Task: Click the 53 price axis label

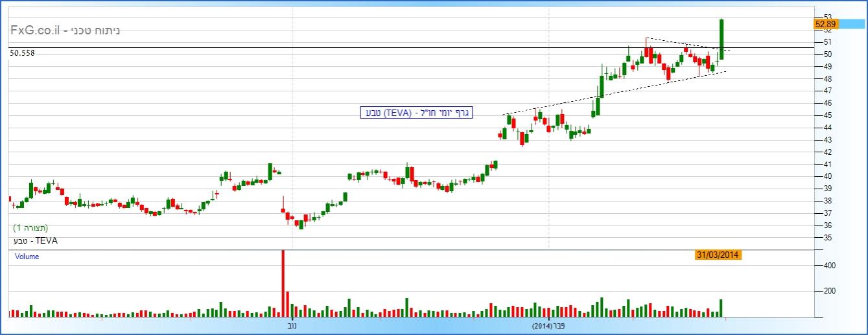Action: click(827, 17)
